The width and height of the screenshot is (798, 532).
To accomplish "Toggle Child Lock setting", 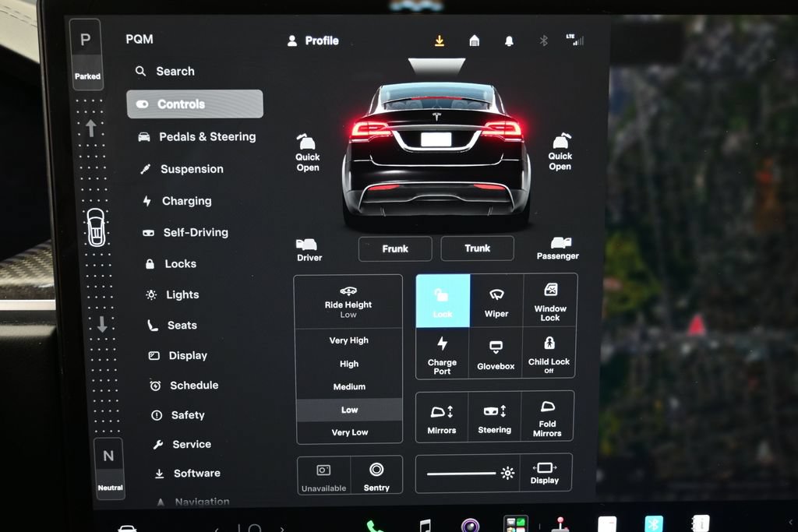I will coord(549,353).
